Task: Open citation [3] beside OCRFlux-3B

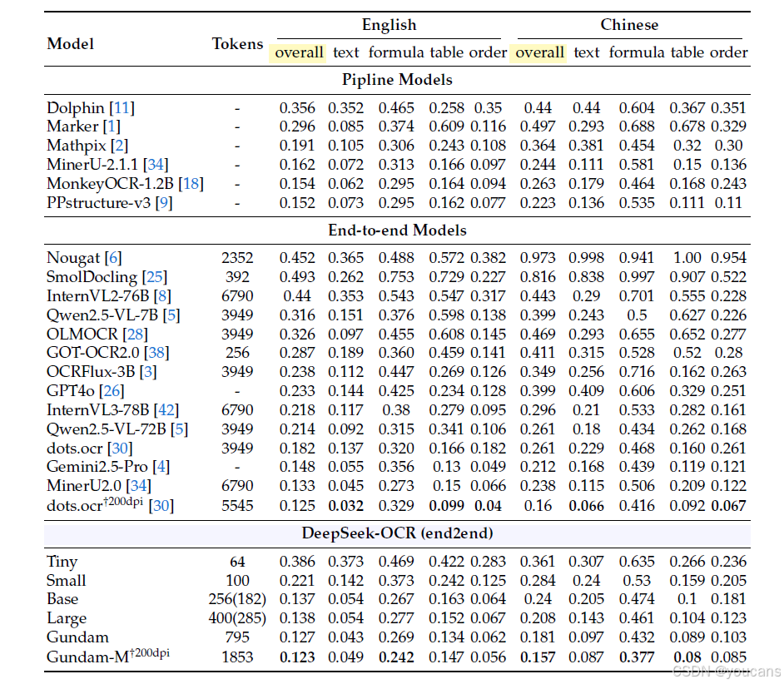Action: [x=148, y=372]
